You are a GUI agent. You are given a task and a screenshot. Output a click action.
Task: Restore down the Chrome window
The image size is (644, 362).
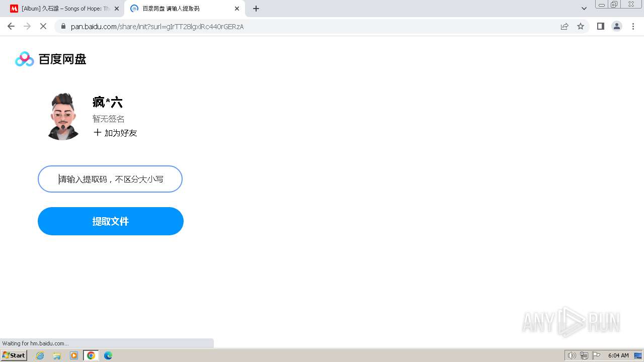click(614, 4)
